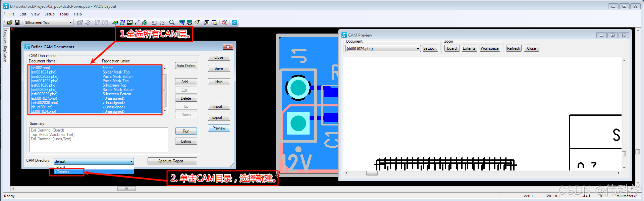Open the Setup menu
This screenshot has width=644, height=201.
point(49,14)
